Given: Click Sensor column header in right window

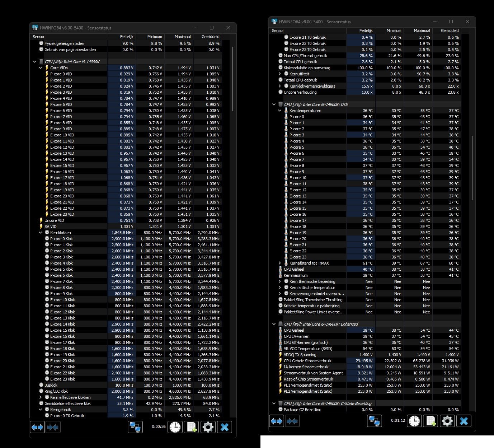Looking at the screenshot, I should coord(308,31).
